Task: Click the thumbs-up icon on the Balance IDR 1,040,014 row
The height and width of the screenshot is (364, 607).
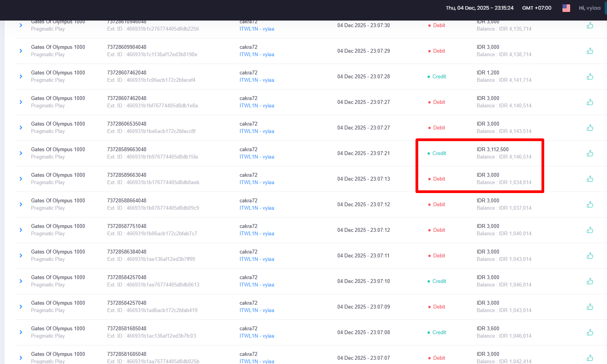Action: [x=590, y=230]
